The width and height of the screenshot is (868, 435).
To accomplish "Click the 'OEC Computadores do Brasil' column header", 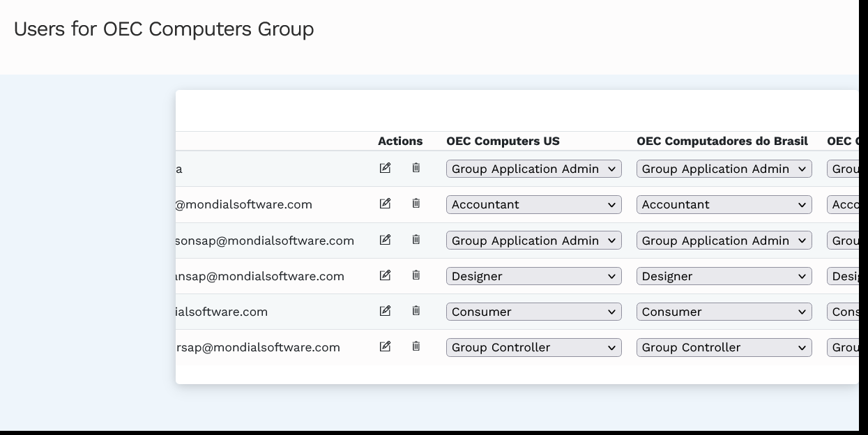I will [x=722, y=141].
